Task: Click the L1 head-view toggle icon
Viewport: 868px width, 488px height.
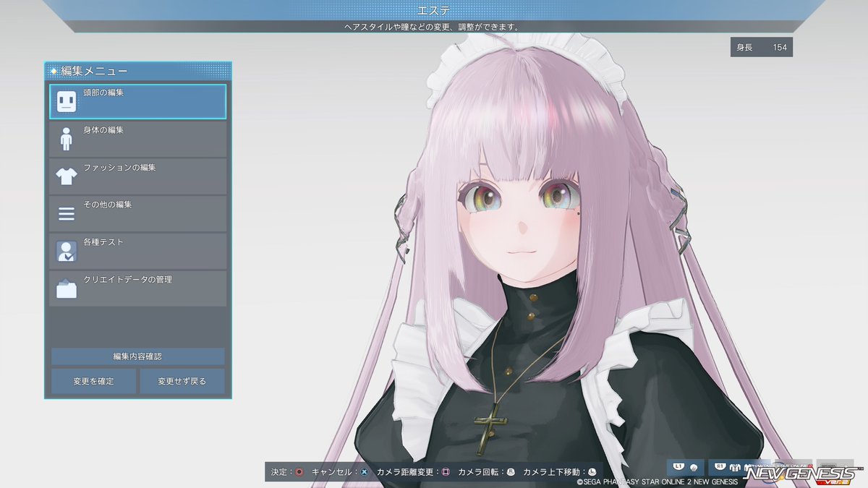Action: click(x=686, y=467)
